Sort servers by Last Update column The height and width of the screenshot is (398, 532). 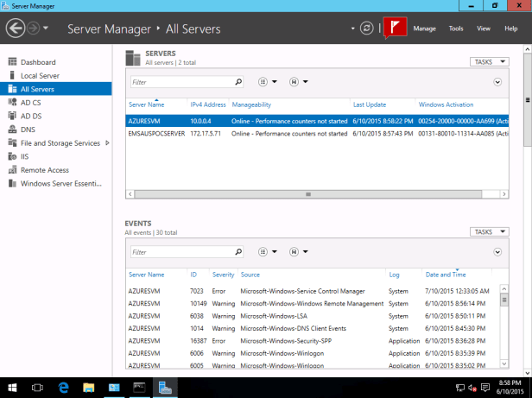pos(370,104)
